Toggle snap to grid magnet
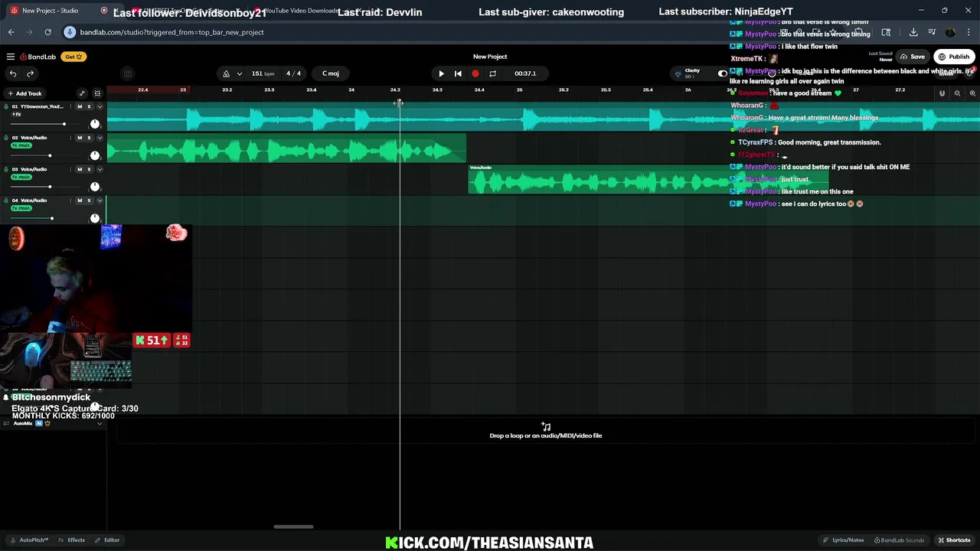This screenshot has width=980, height=551. coord(942,93)
